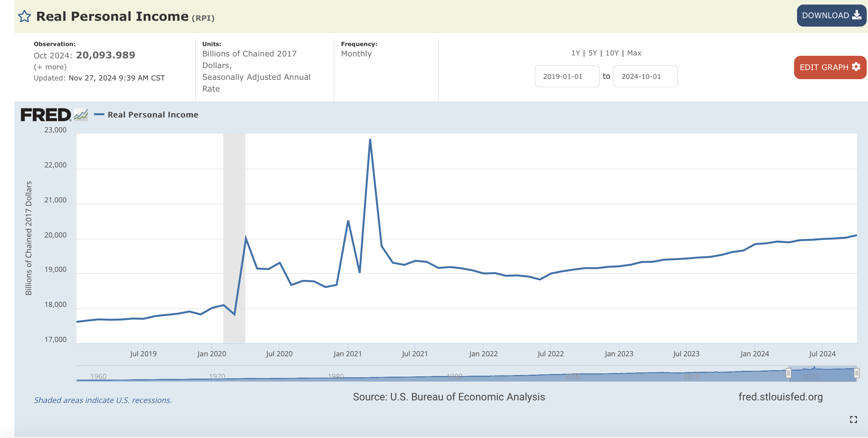Image resolution: width=868 pixels, height=438 pixels.
Task: Select the 1Y time range
Action: (x=576, y=53)
